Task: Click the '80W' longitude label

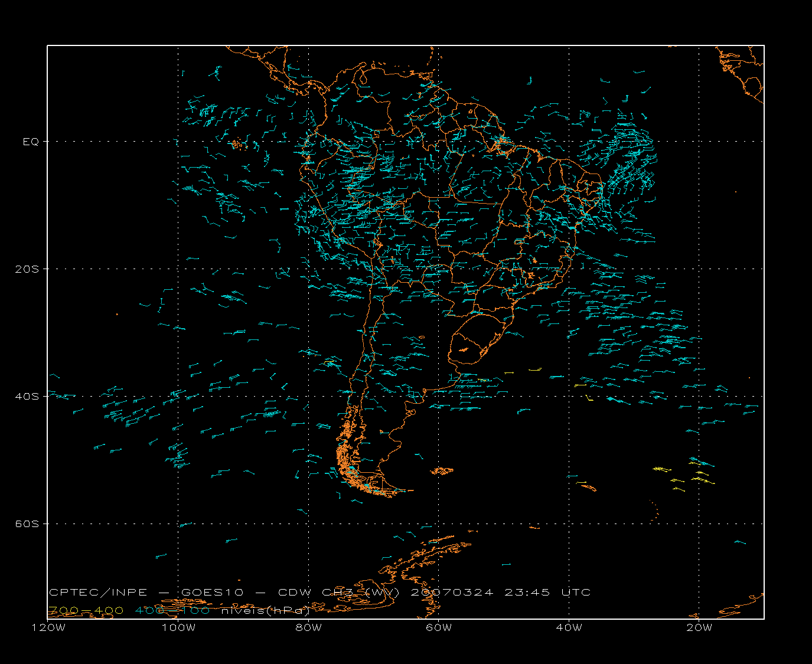Action: click(x=308, y=627)
